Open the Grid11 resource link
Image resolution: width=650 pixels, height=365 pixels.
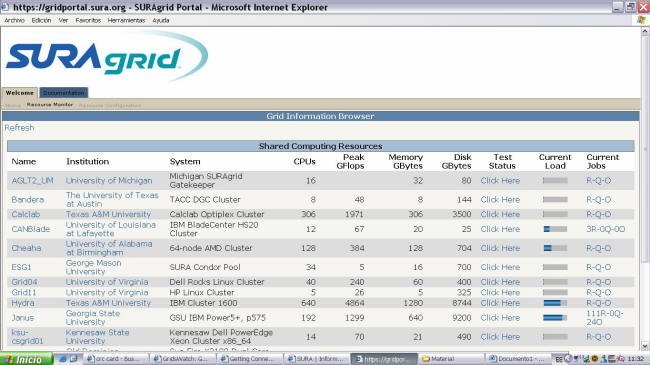(x=24, y=292)
